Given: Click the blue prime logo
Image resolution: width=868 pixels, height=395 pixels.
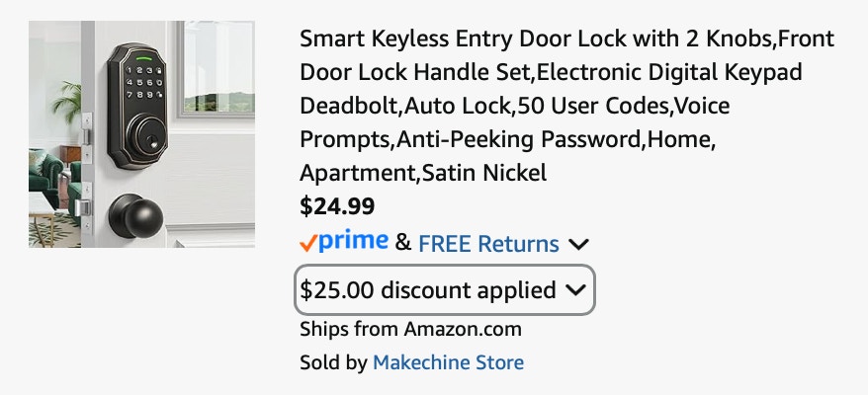Looking at the screenshot, I should (353, 241).
